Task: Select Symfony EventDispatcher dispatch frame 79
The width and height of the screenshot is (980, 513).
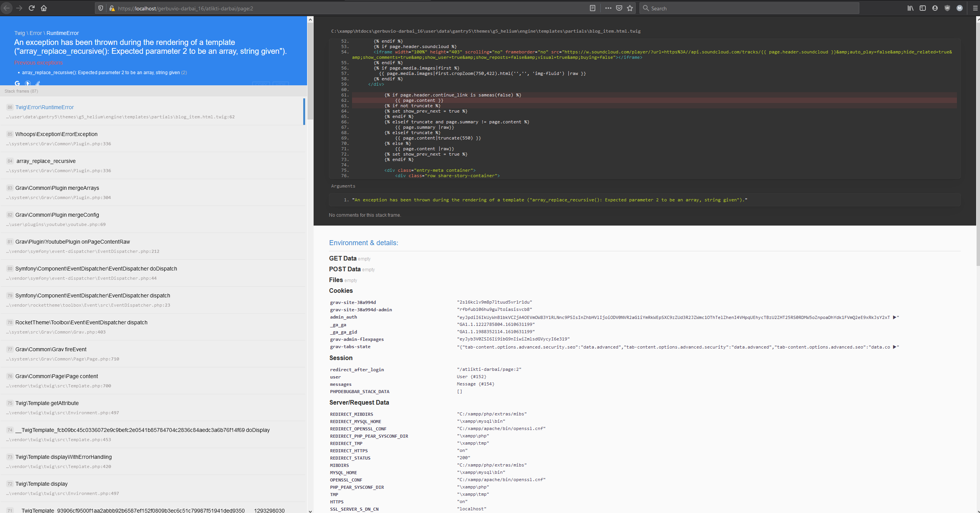Action: [153, 300]
